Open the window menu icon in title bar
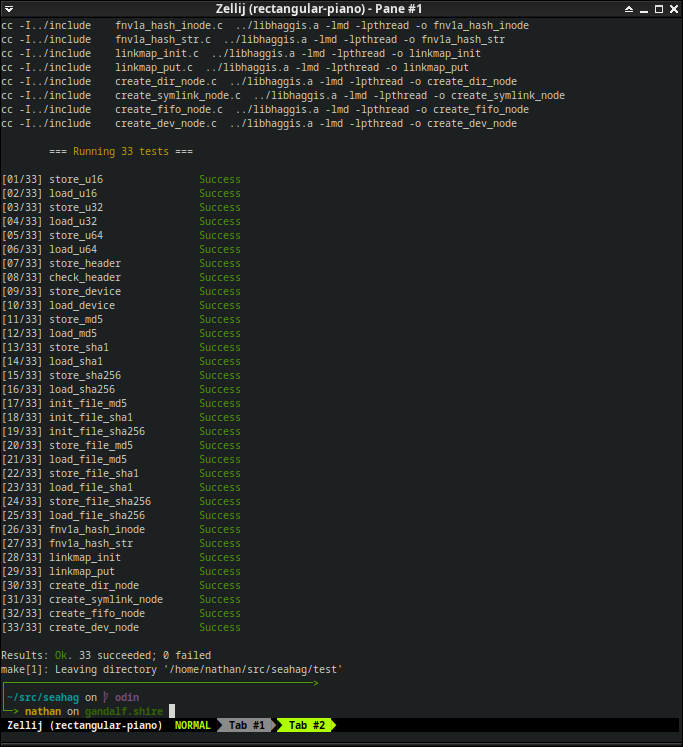Image resolution: width=683 pixels, height=747 pixels. click(x=10, y=9)
